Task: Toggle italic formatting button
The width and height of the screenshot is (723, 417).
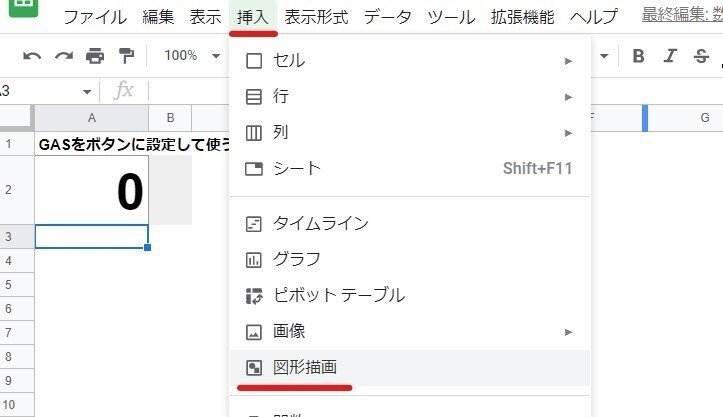Action: click(x=670, y=56)
